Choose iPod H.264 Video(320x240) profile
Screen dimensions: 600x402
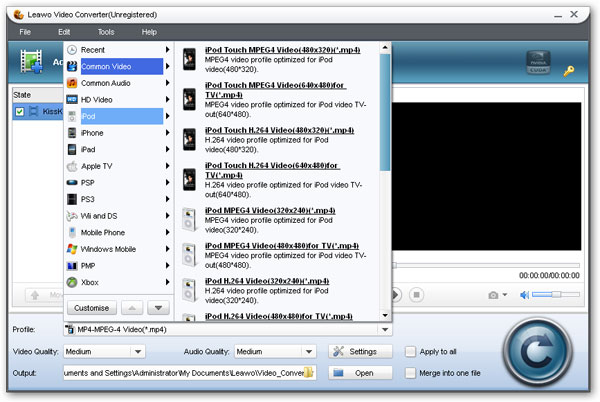tap(267, 281)
